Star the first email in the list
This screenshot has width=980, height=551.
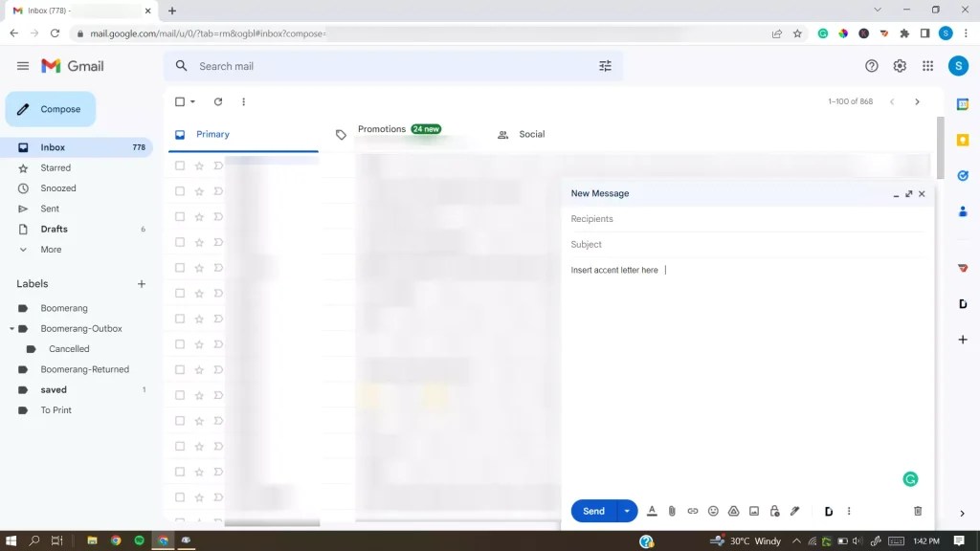coord(200,165)
